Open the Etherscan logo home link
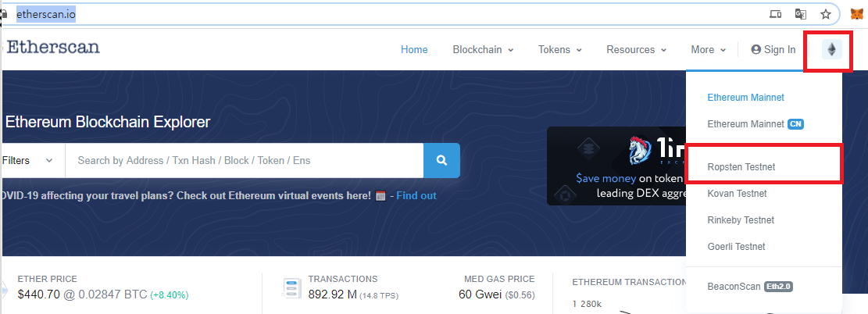This screenshot has height=314, width=868. click(x=53, y=47)
